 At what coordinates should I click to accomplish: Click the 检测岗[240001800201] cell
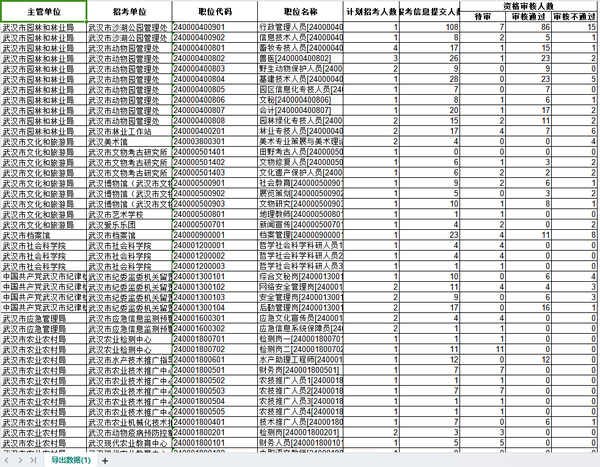coord(301,433)
